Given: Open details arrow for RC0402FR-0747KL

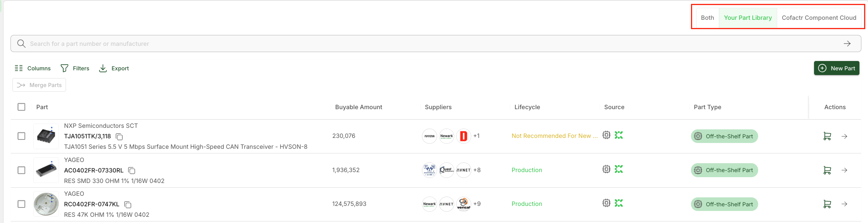Looking at the screenshot, I should coord(844,204).
